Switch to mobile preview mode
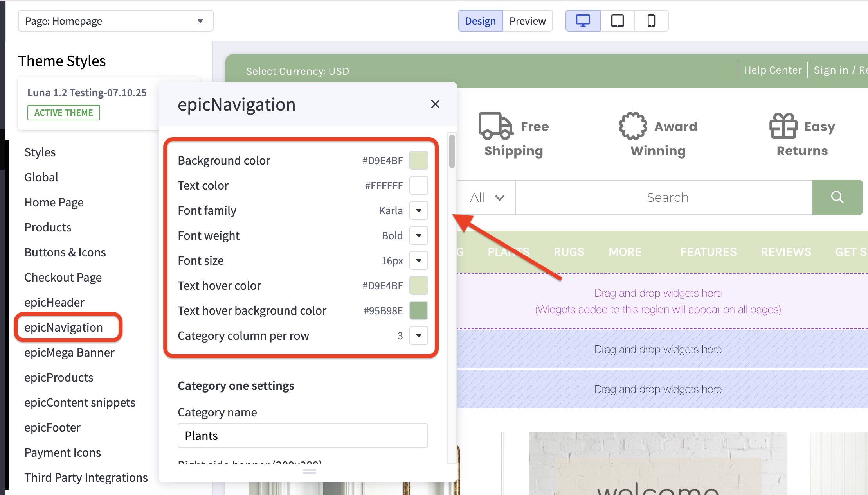 coord(651,21)
